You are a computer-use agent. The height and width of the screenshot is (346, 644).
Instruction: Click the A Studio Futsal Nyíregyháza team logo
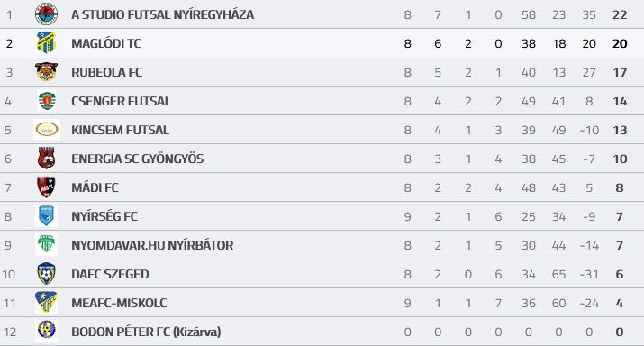[x=47, y=14]
